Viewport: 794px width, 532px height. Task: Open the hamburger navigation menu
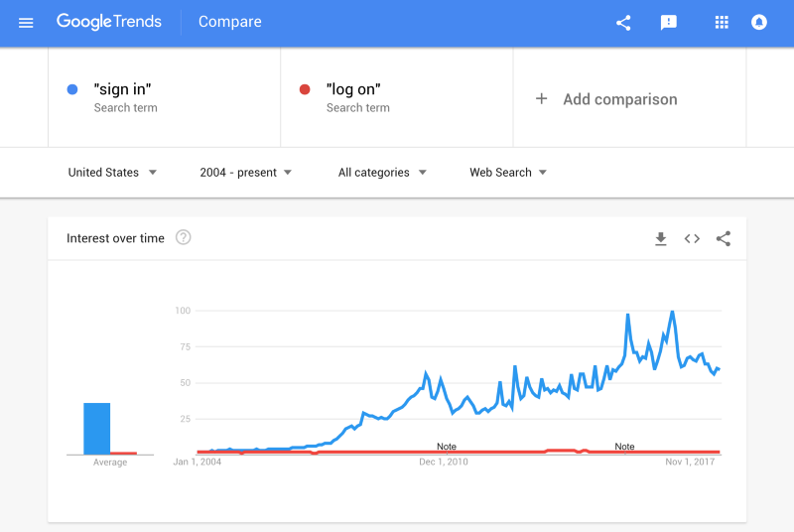coord(26,23)
